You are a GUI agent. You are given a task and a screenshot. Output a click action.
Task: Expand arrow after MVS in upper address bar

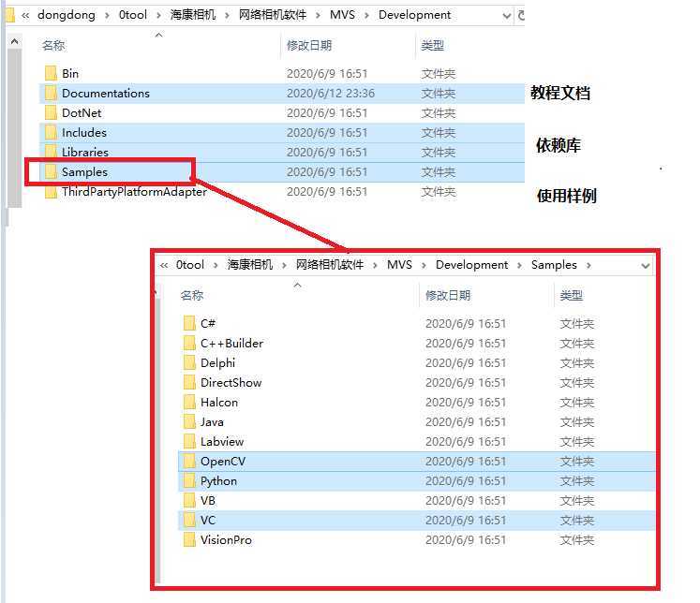[x=366, y=16]
